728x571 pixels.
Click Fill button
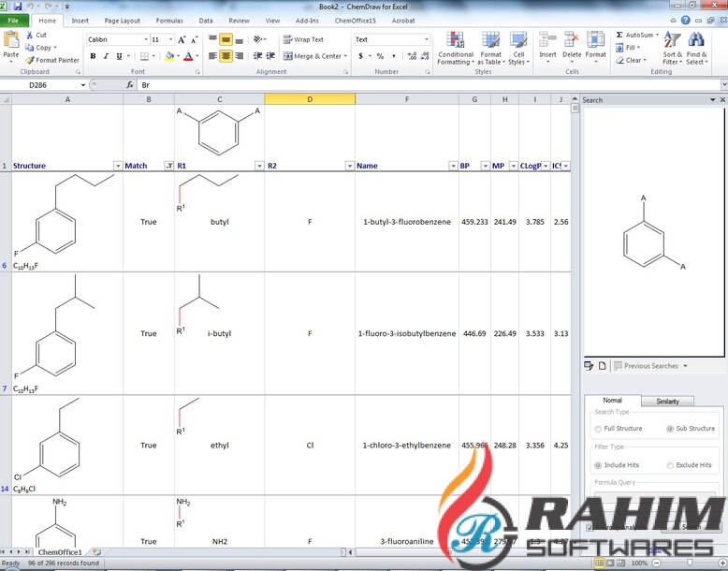[628, 48]
